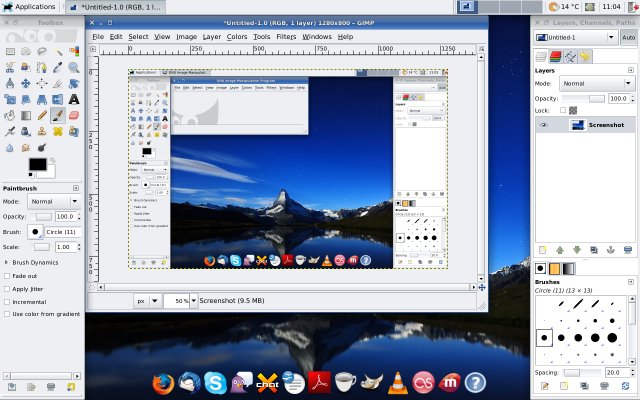Image resolution: width=640 pixels, height=400 pixels.
Task: Enable the Fade out checkbox
Action: 7,276
